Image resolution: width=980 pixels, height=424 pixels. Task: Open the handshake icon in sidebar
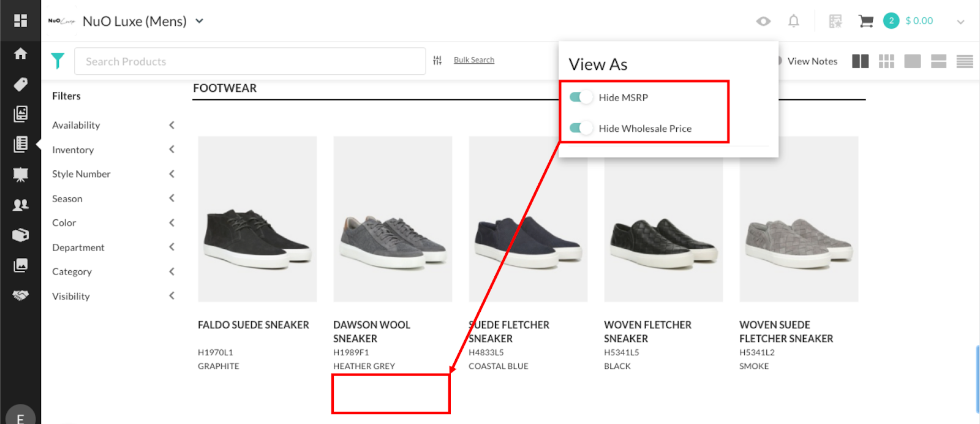20,296
